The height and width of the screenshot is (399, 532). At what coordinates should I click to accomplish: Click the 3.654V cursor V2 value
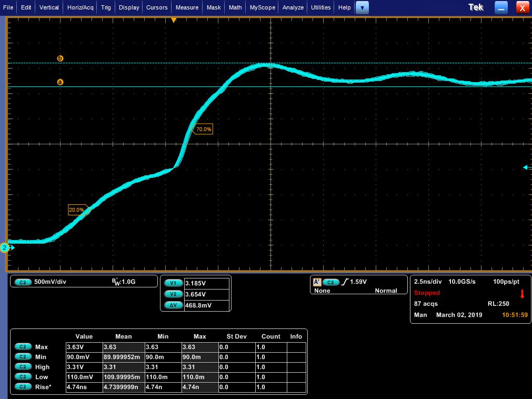[x=207, y=294]
